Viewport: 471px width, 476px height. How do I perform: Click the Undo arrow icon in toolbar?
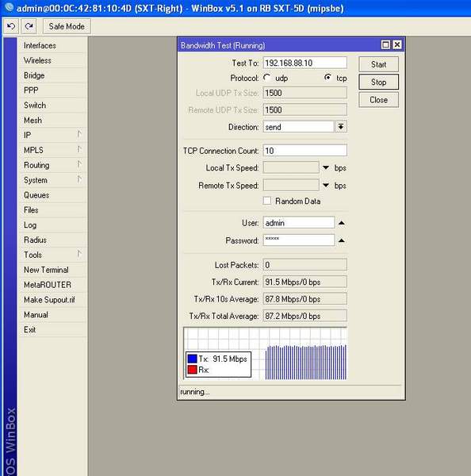(x=11, y=26)
